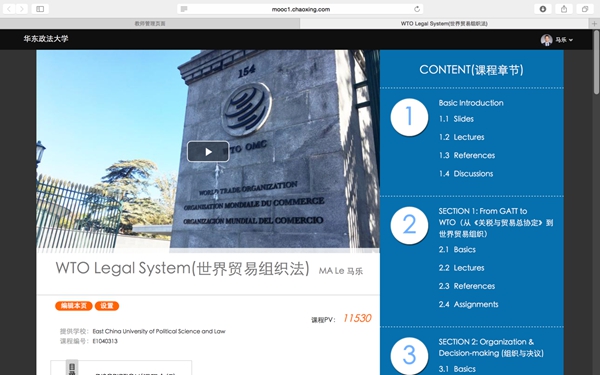Select the WTO Legal System tab

[444, 24]
